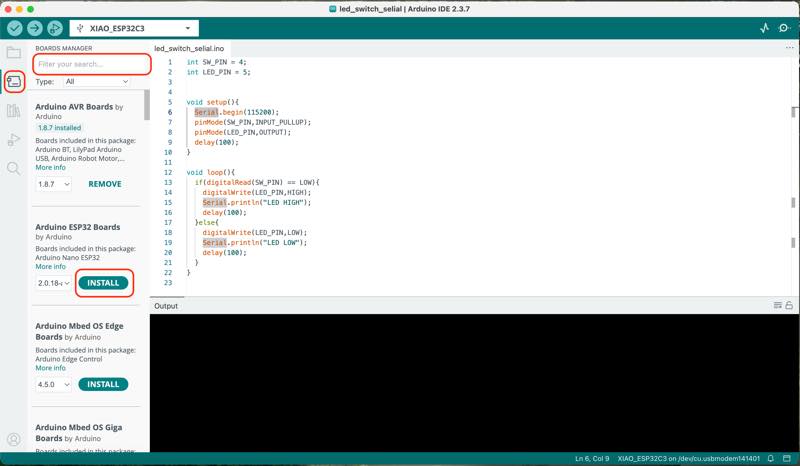Click the Arduino ESP32 Boards title
The height and width of the screenshot is (466, 800).
tap(78, 227)
